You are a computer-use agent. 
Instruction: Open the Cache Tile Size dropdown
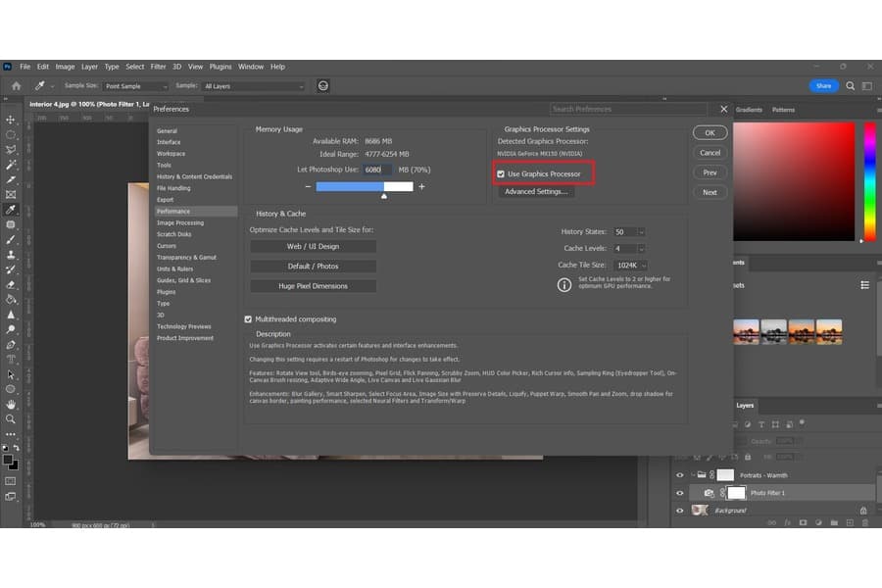[630, 265]
